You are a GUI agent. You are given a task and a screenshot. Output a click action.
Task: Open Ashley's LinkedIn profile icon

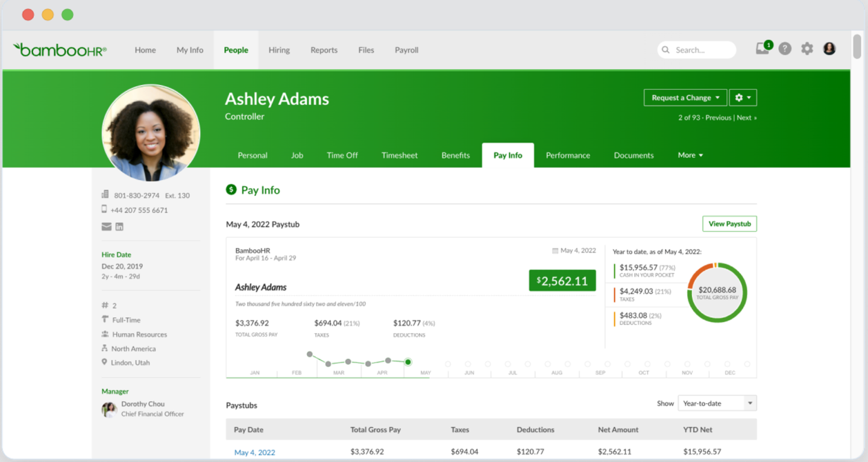coord(119,226)
